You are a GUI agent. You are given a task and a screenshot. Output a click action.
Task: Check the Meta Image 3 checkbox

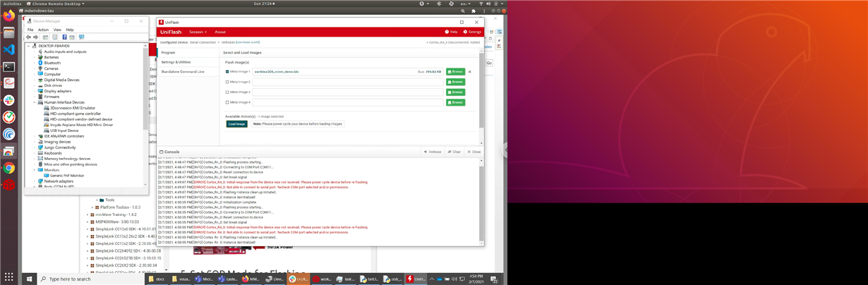227,92
